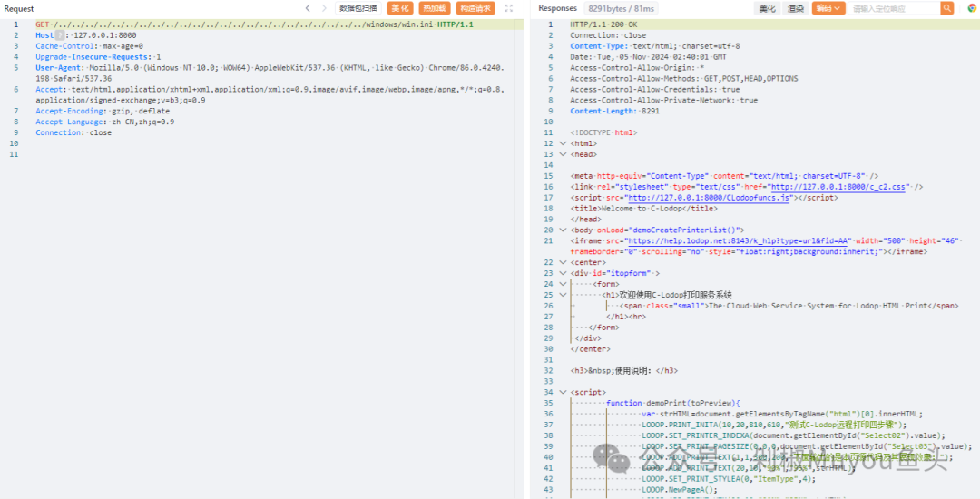This screenshot has height=499, width=980.
Task: Collapse the body tag at line 20
Action: click(x=563, y=230)
